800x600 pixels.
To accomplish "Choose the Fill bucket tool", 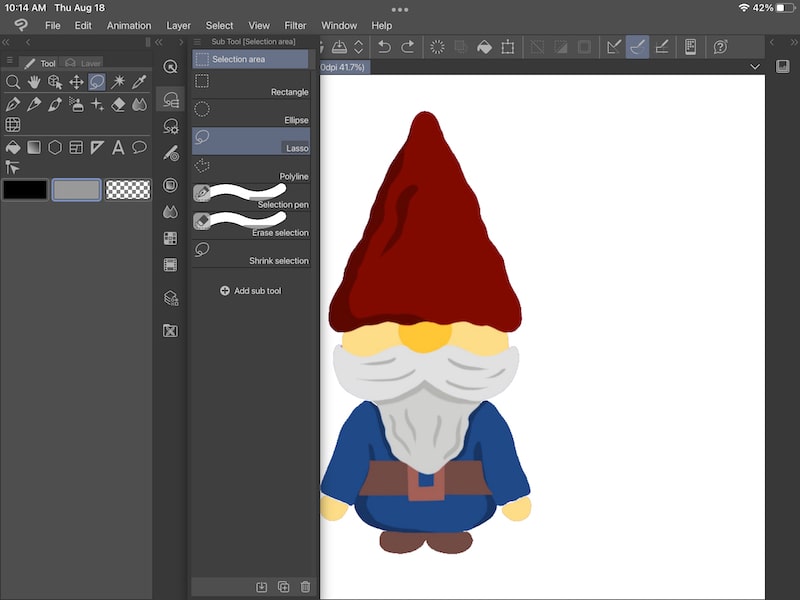I will click(x=13, y=147).
